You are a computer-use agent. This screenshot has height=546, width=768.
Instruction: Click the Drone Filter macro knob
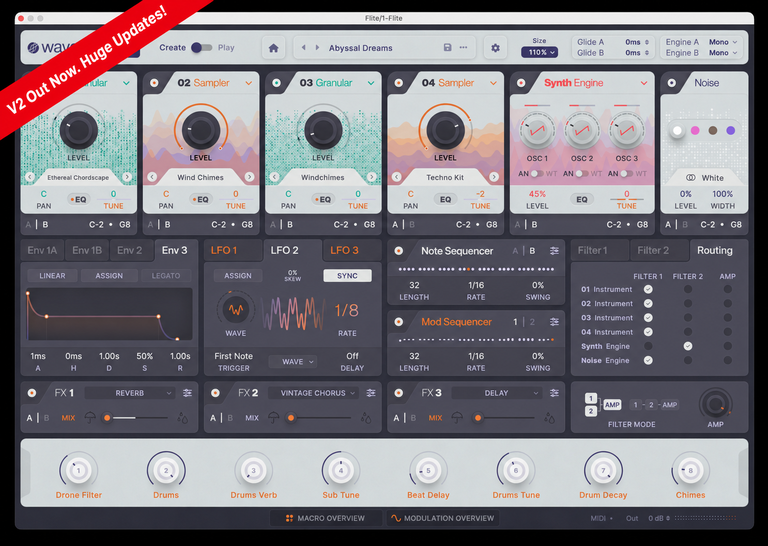[78, 470]
